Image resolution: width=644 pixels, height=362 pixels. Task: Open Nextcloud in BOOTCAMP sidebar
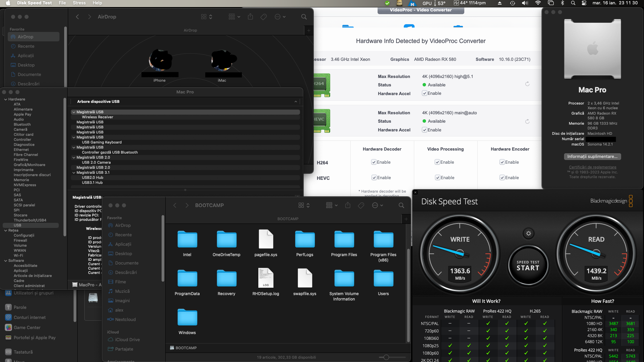point(125,320)
